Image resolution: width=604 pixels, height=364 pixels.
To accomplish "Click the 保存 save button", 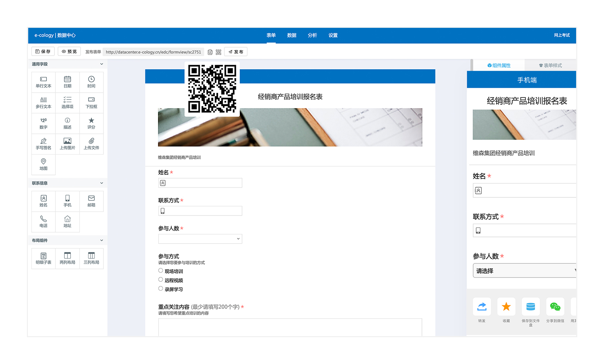I will [43, 52].
